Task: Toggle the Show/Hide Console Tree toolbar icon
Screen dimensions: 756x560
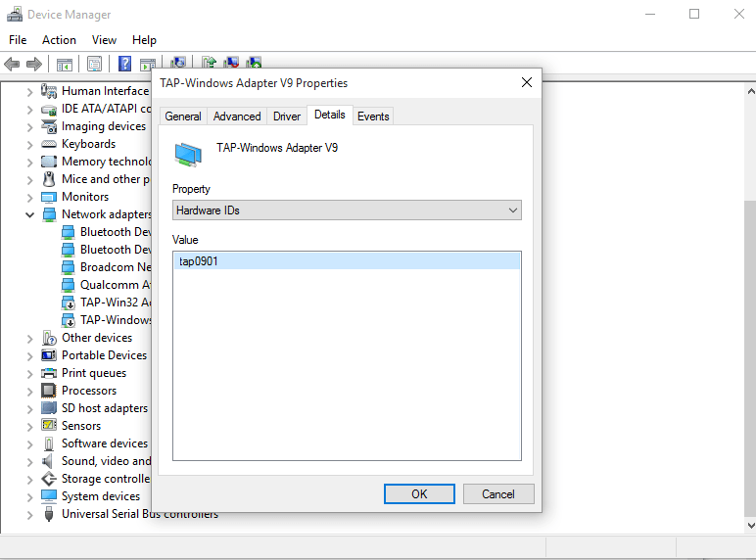Action: [x=64, y=64]
